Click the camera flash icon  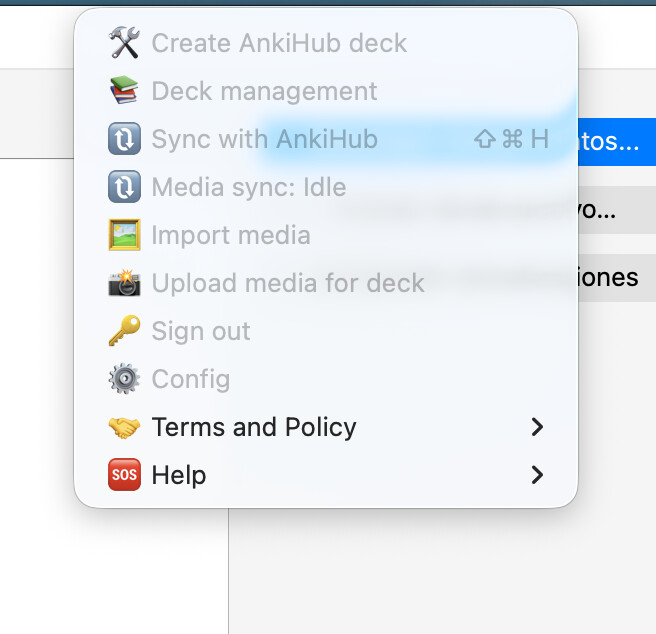click(x=124, y=283)
